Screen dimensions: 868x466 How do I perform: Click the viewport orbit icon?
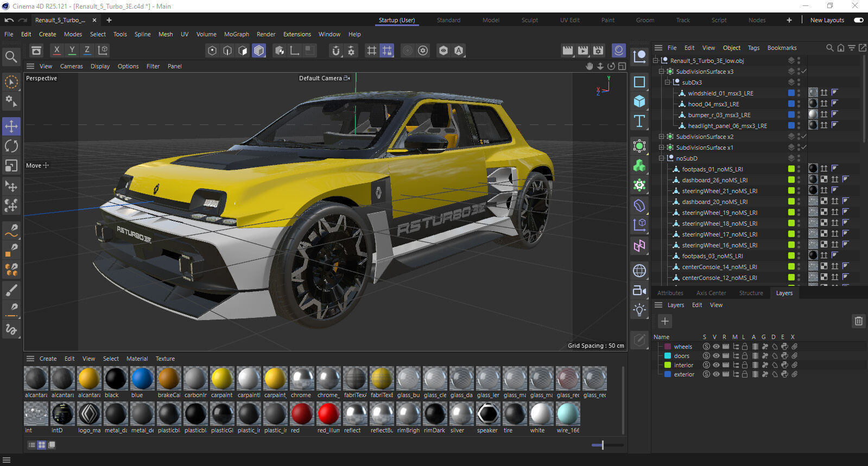pos(611,66)
